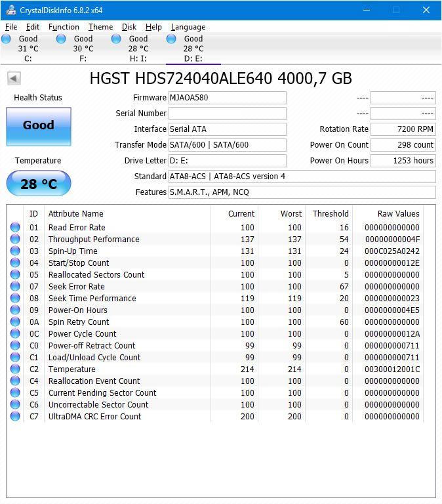Viewport: 442px width, 504px height.
Task: Click status orb for Spin Retry Count
Action: (x=15, y=322)
